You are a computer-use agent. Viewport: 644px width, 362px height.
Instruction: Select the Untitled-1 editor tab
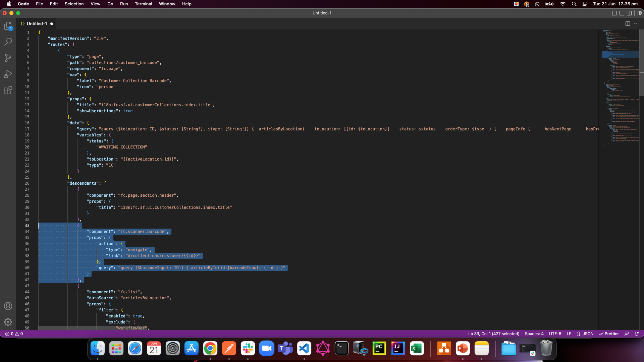pos(37,24)
